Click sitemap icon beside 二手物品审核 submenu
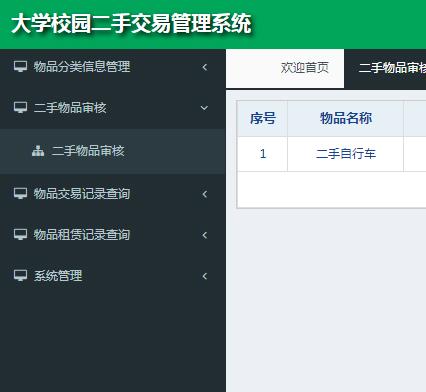This screenshot has width=426, height=392. (38, 151)
